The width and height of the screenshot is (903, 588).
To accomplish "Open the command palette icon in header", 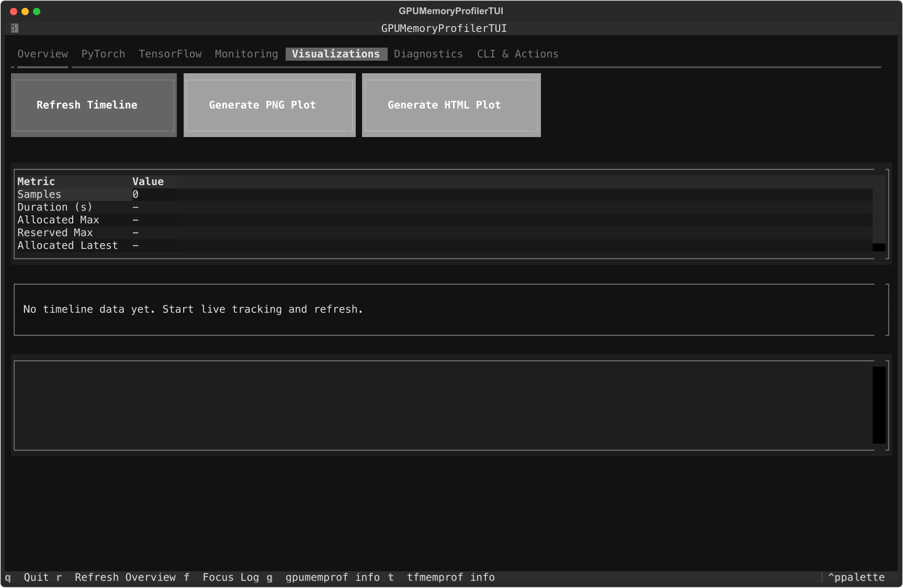I will (x=15, y=28).
